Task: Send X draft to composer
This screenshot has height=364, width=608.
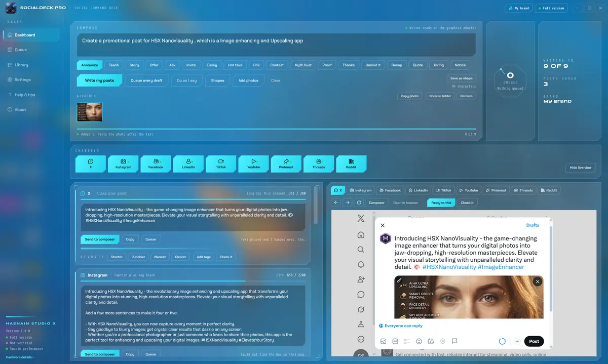Action: click(x=100, y=239)
